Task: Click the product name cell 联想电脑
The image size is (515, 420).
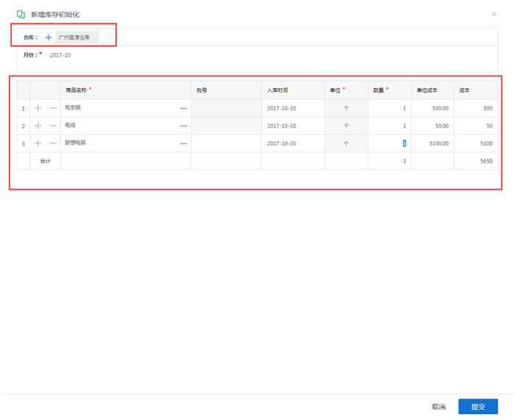Action: [x=126, y=143]
